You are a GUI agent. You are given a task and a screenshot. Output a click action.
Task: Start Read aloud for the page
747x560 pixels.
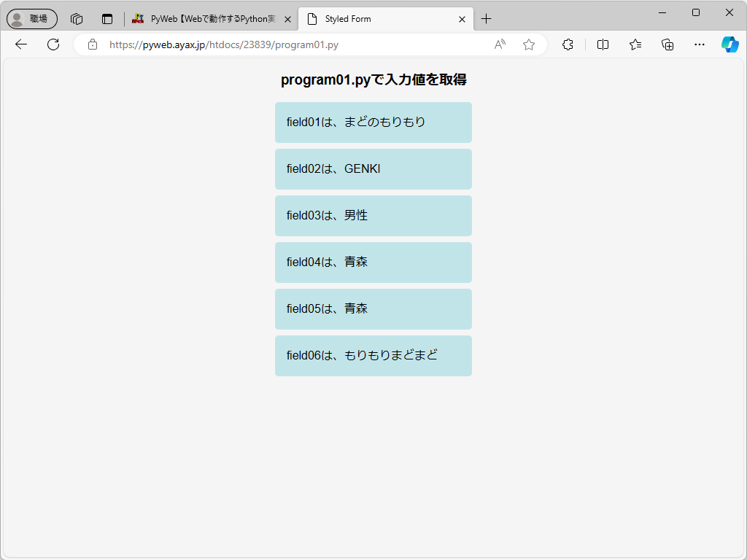(x=499, y=44)
